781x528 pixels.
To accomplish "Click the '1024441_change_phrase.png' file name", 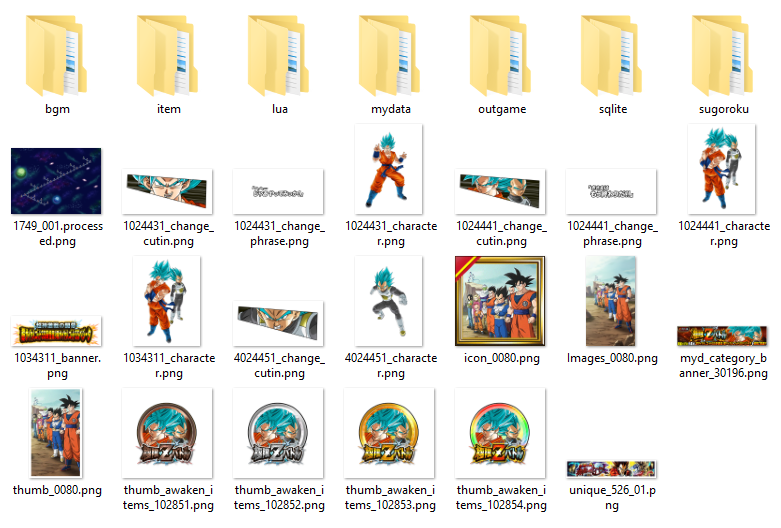I will pos(613,234).
